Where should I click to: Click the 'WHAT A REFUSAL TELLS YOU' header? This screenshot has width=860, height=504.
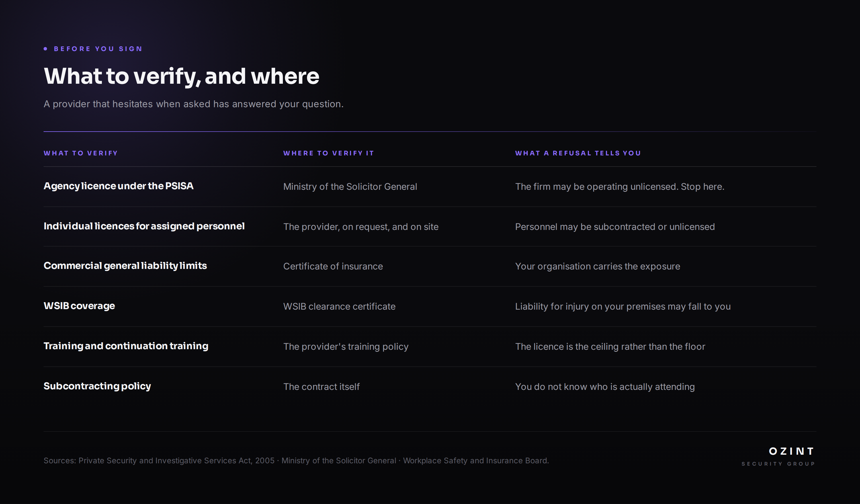pyautogui.click(x=578, y=153)
